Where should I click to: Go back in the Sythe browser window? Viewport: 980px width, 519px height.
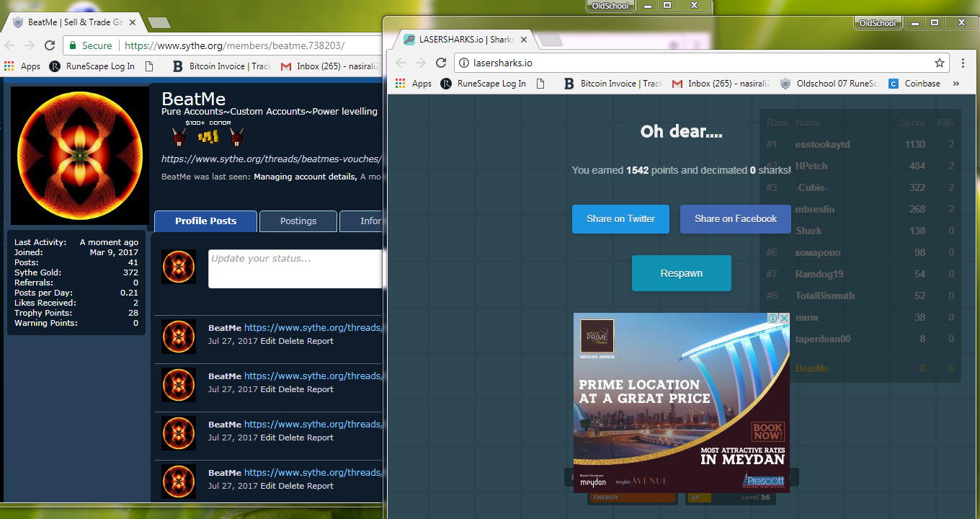(x=10, y=45)
